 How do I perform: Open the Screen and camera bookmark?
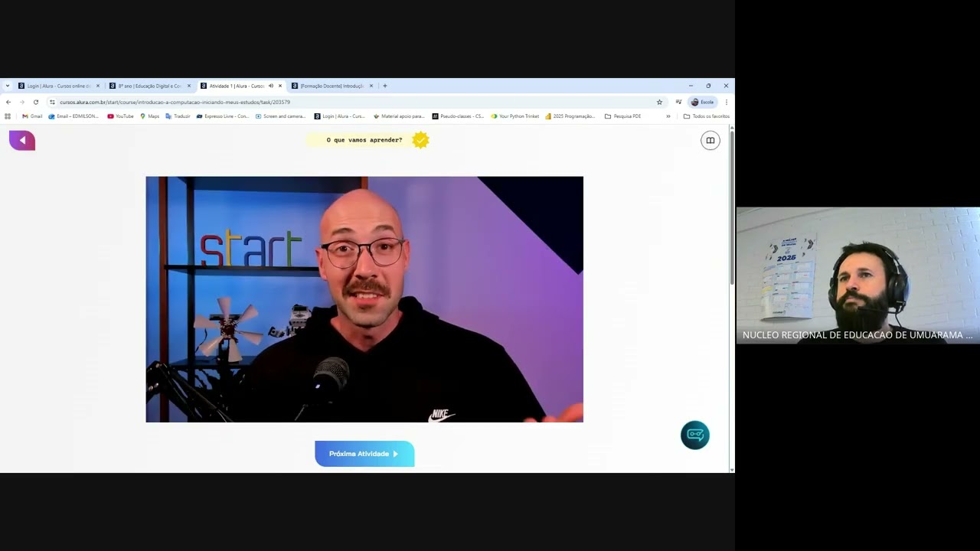pos(280,116)
